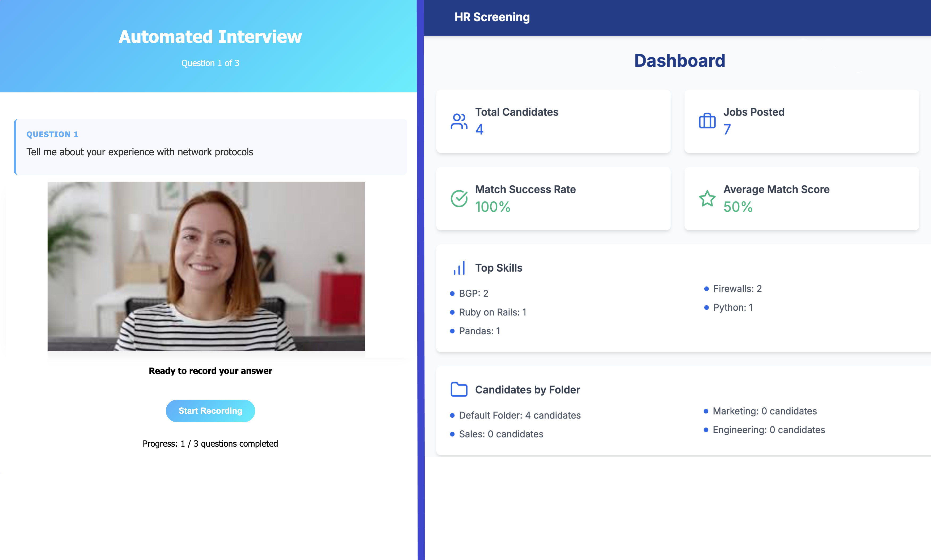The width and height of the screenshot is (931, 560).
Task: Click the Progress questions completed text
Action: [x=210, y=443]
